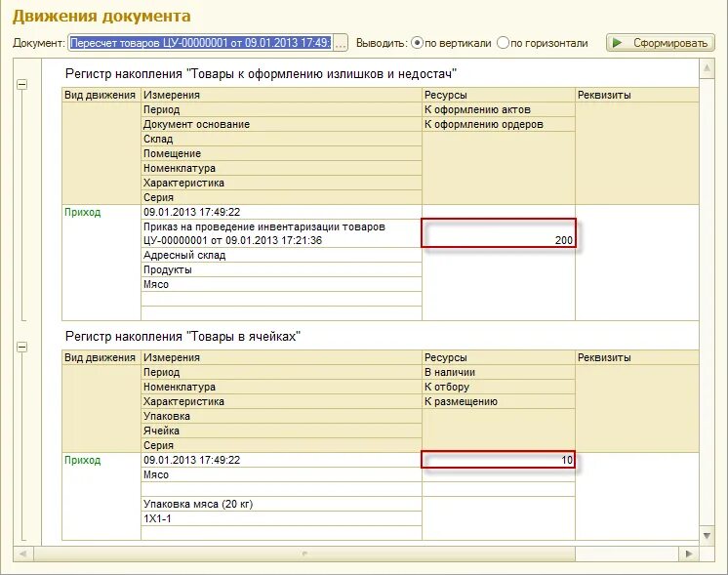
Task: Click the Сформировать button
Action: tap(660, 43)
